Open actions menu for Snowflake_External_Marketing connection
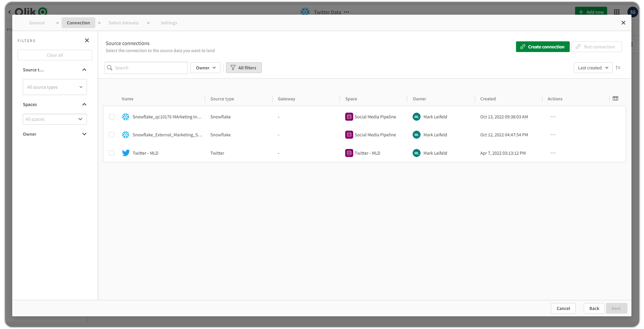 pos(553,135)
